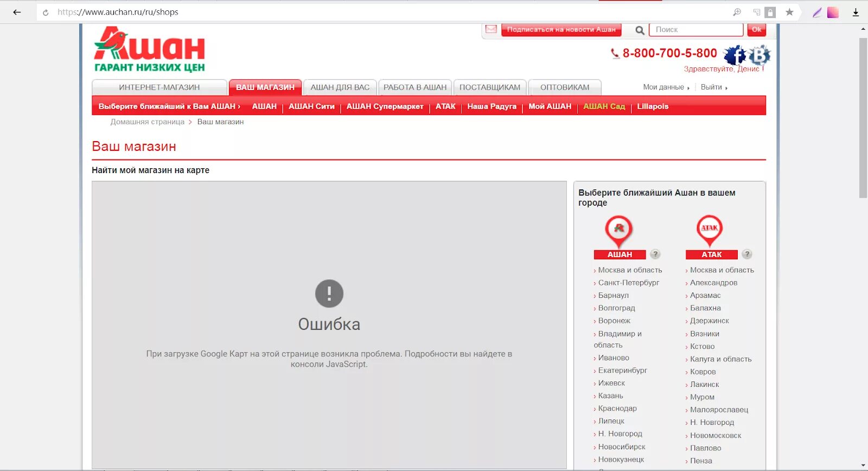
Task: Select Санкт-Петербург in АШАН list
Action: click(629, 283)
